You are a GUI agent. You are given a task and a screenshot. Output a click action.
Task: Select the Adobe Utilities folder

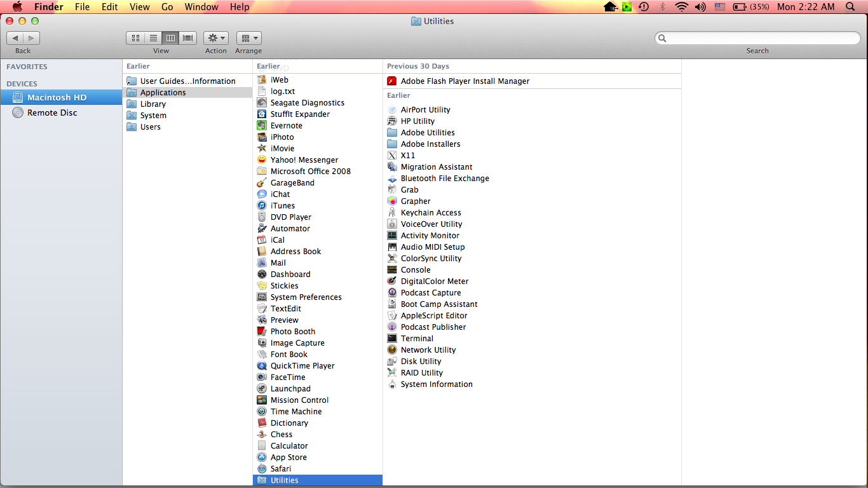point(532,133)
